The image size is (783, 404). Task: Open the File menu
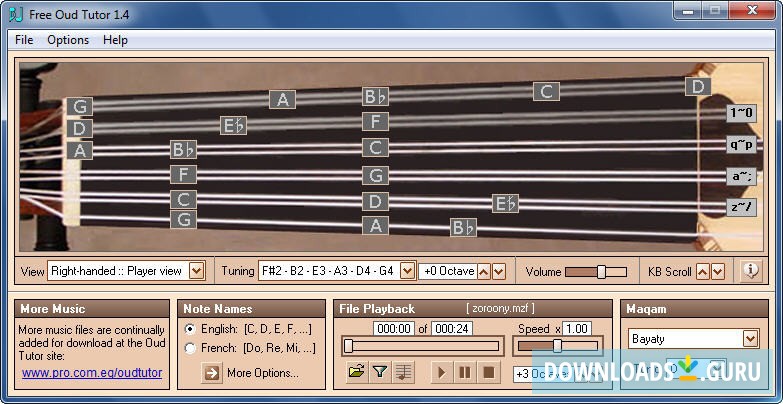click(24, 40)
